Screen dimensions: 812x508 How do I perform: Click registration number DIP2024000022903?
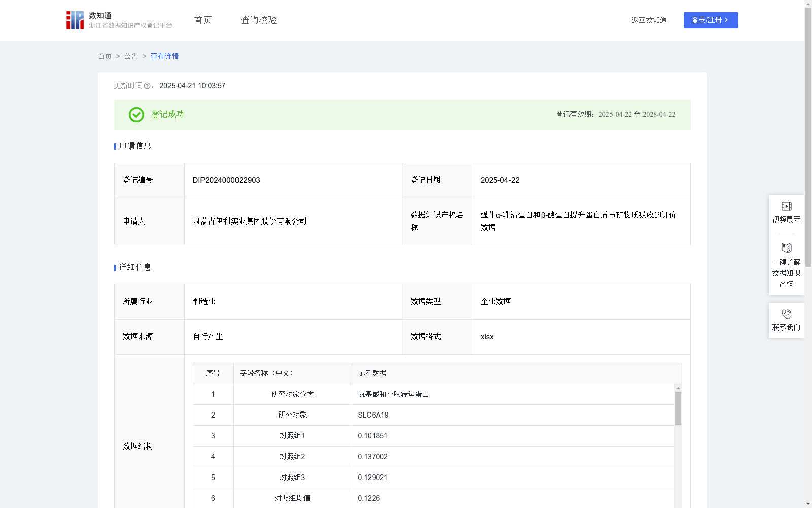[x=226, y=180]
